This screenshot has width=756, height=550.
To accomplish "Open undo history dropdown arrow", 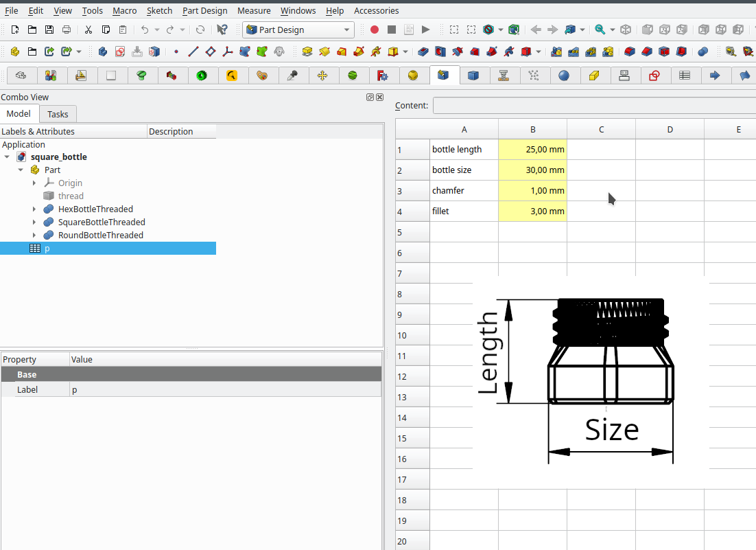I will click(156, 30).
